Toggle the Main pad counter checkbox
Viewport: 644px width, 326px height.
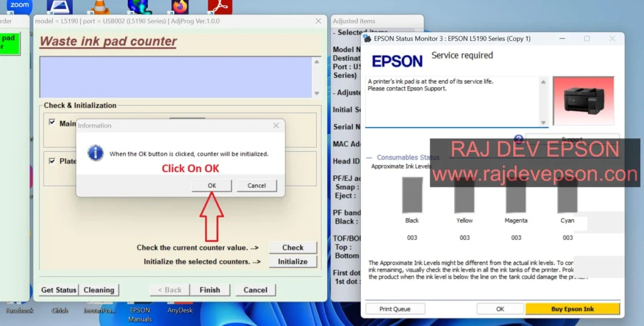tap(52, 122)
